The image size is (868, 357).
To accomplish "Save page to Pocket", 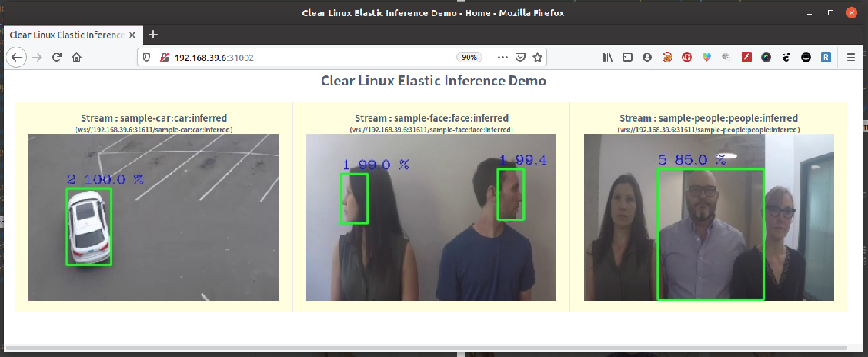I will 520,57.
